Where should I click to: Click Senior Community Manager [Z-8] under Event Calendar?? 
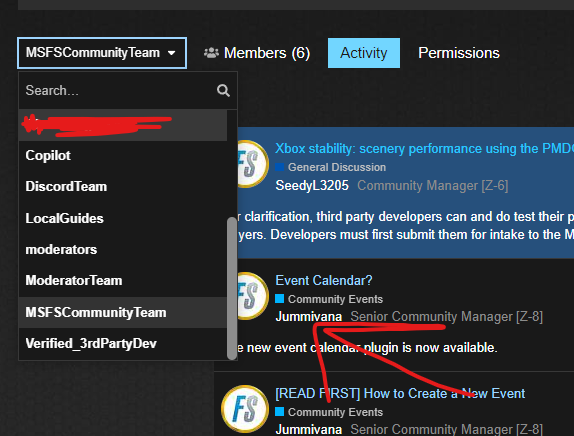tap(446, 317)
